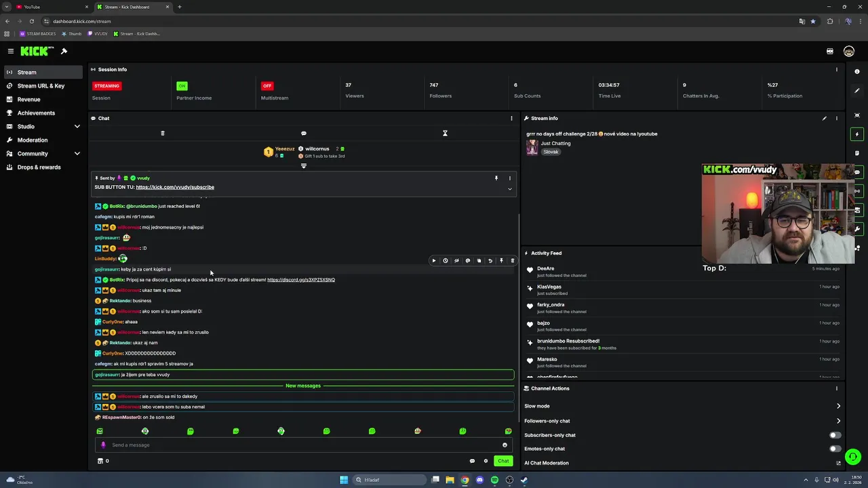Click the trash icon in chat toolbar
Viewport: 868px width, 488px height.
coord(163,133)
